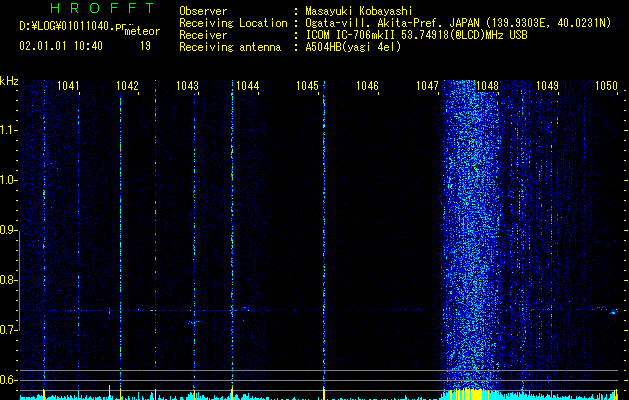This screenshot has height=400, width=629.
Task: Click the kHz axis unit label
Action: pyautogui.click(x=9, y=81)
